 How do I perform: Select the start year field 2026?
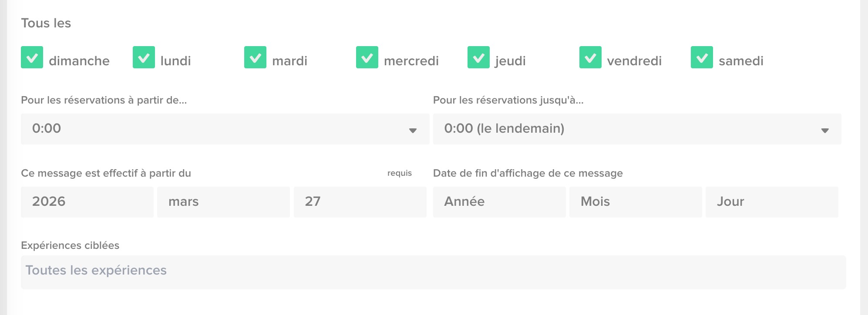tap(87, 202)
